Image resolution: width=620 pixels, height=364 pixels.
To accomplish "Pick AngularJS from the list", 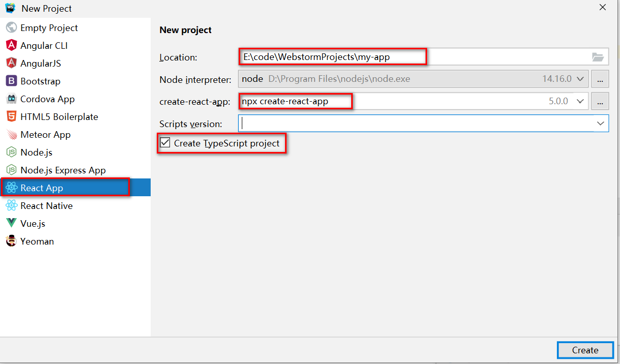I will [75, 63].
